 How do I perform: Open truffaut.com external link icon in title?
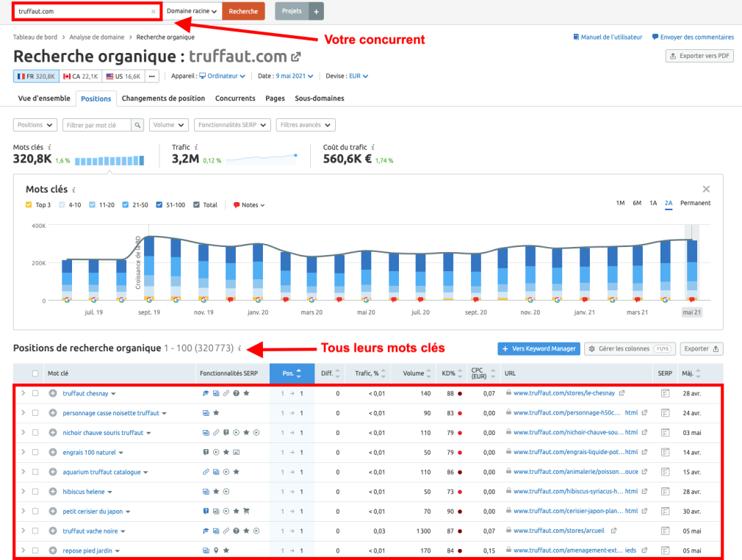(296, 57)
